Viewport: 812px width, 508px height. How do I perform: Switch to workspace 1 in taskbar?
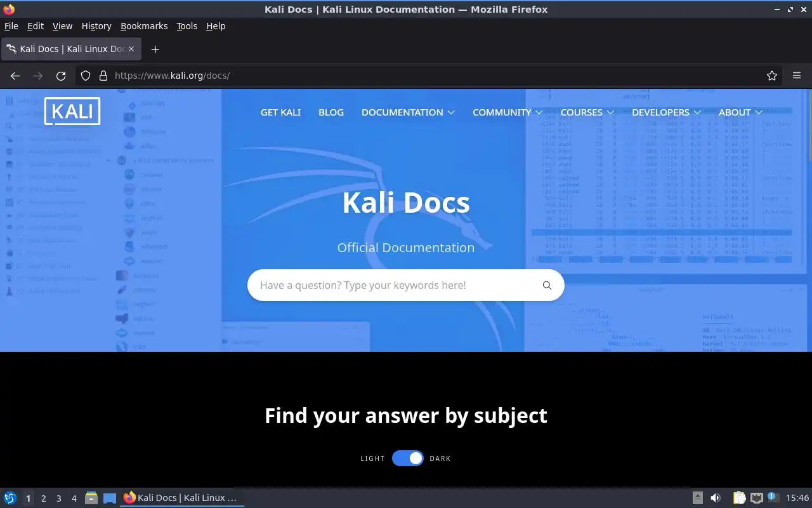pos(28,498)
